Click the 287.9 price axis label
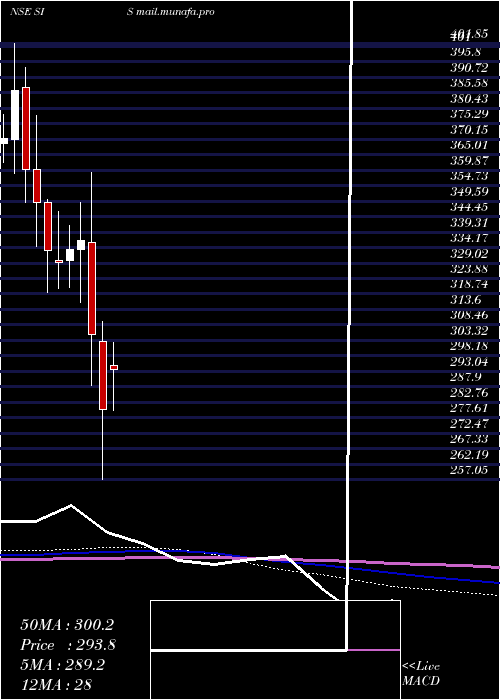Image resolution: width=500 pixels, height=700 pixels. (466, 377)
